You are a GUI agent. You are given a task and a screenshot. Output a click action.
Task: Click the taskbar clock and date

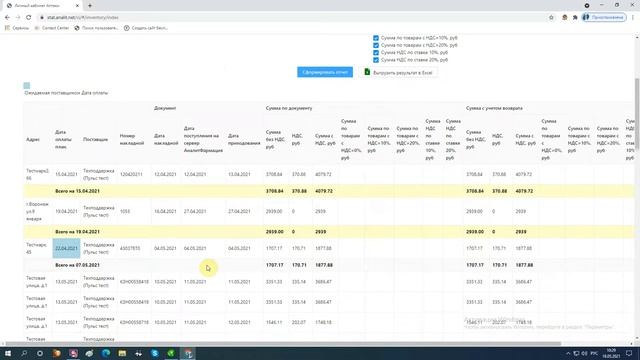click(611, 353)
